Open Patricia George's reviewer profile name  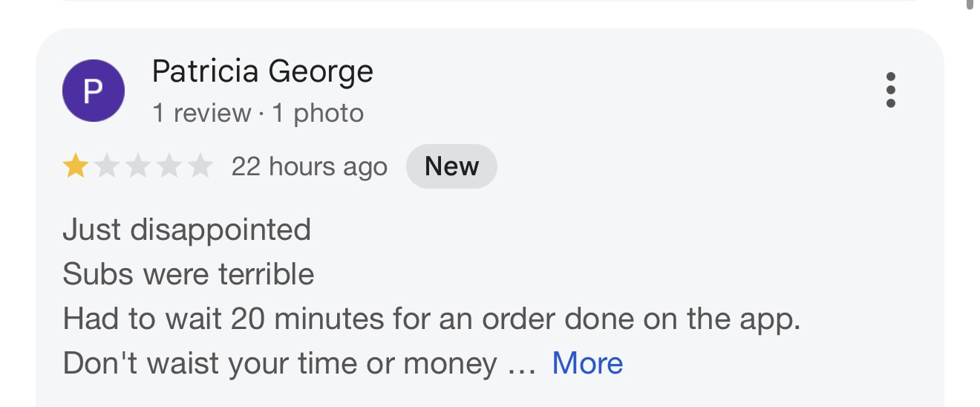click(262, 71)
